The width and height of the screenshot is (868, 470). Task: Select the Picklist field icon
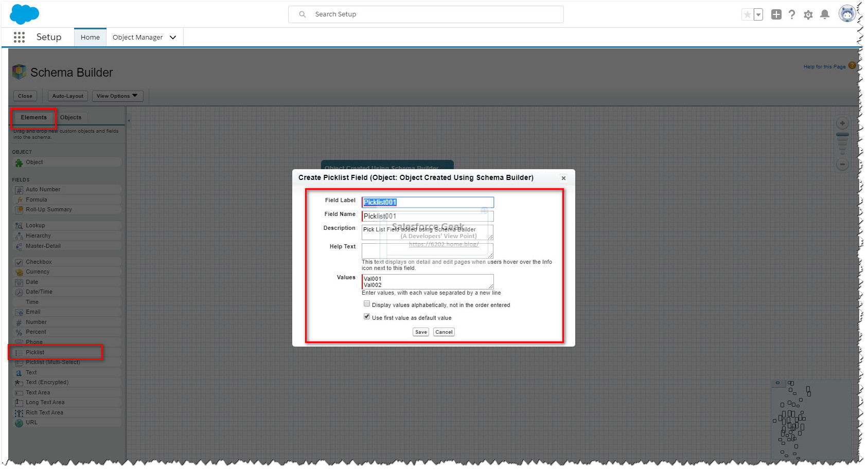[19, 353]
